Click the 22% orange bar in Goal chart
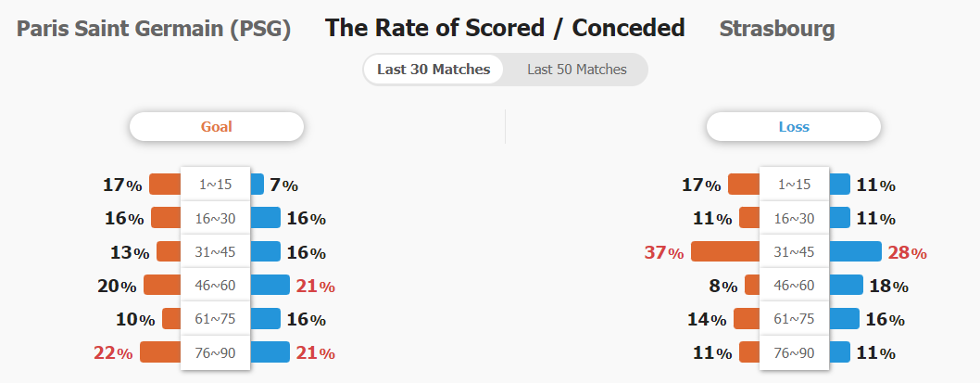Image resolution: width=980 pixels, height=383 pixels. coord(160,351)
